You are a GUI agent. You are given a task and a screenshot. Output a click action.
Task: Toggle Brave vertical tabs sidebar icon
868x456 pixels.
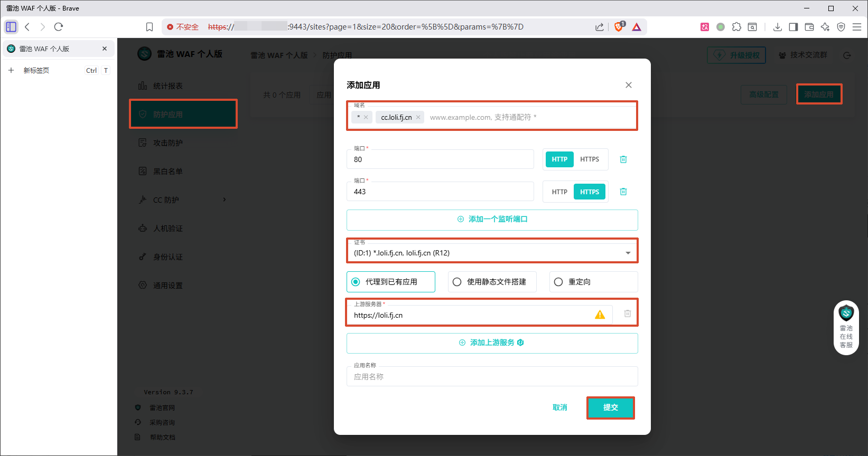coord(11,27)
